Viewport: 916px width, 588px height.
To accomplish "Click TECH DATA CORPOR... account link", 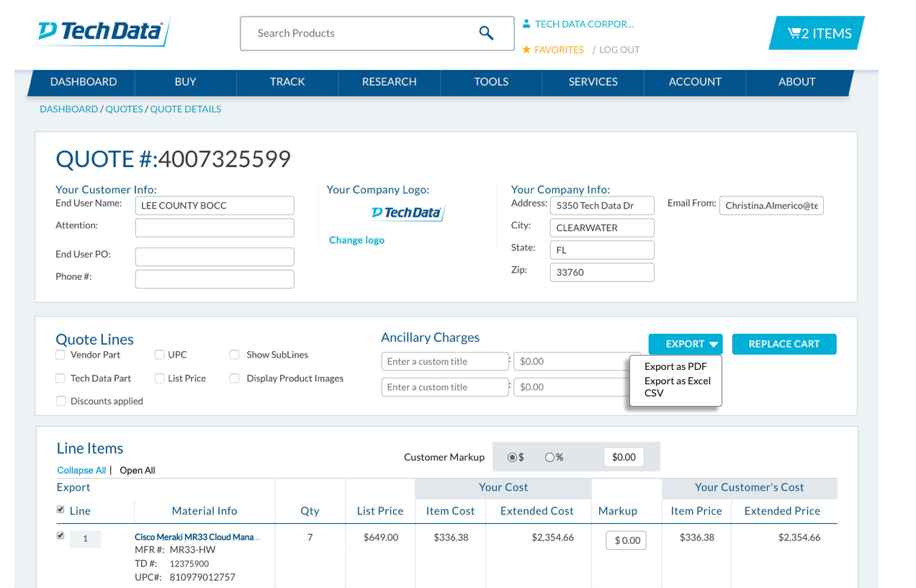I will click(x=584, y=24).
